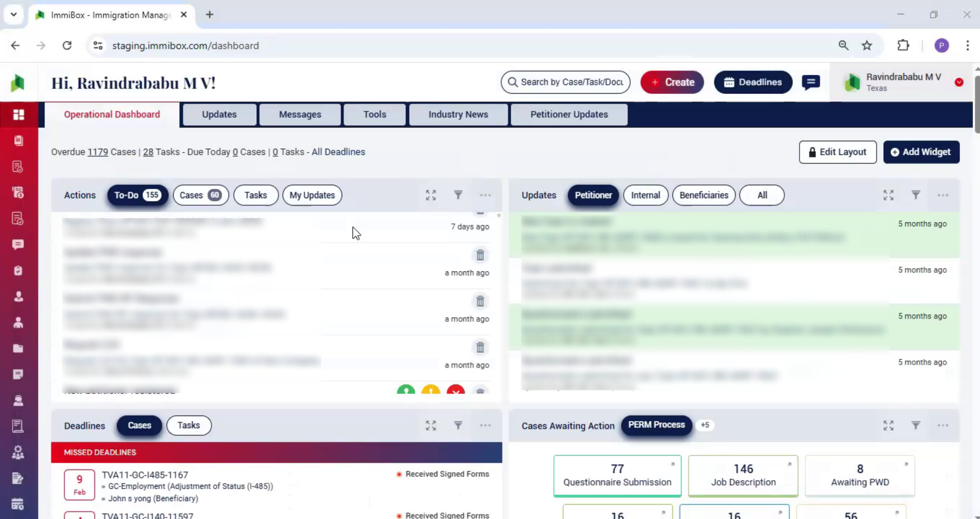The image size is (980, 519).
Task: Click the red Create button
Action: click(x=672, y=82)
